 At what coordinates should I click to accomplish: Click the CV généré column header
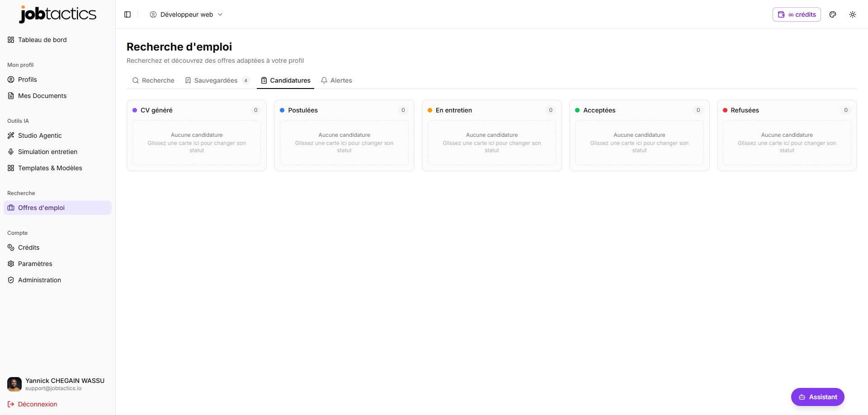(197, 110)
